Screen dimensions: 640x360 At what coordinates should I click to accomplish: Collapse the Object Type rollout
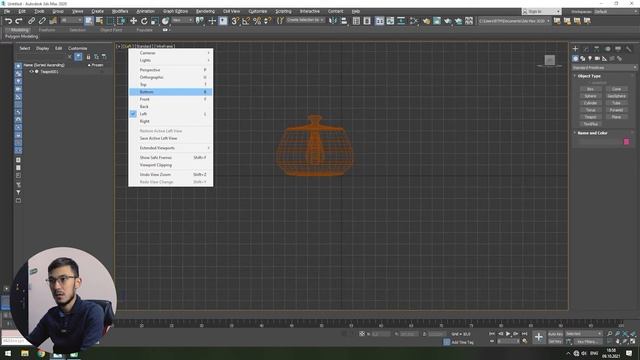click(x=589, y=76)
